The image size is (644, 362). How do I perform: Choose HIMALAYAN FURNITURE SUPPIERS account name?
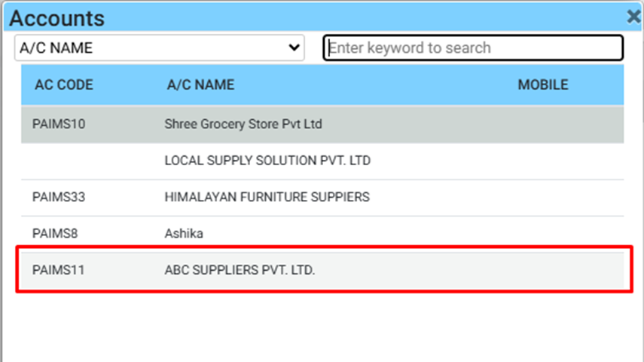click(267, 197)
